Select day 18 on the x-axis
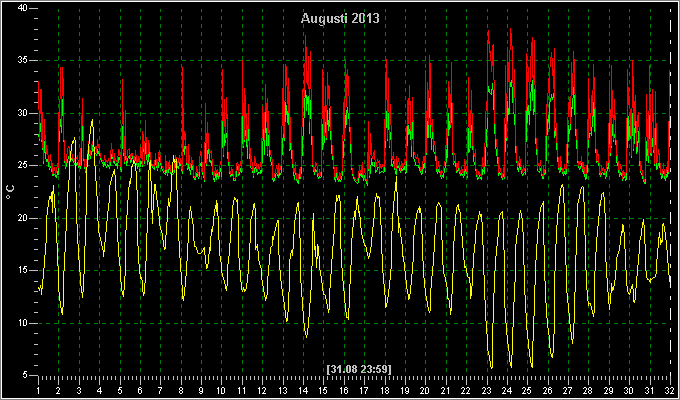Image resolution: width=680 pixels, height=400 pixels. tap(385, 390)
